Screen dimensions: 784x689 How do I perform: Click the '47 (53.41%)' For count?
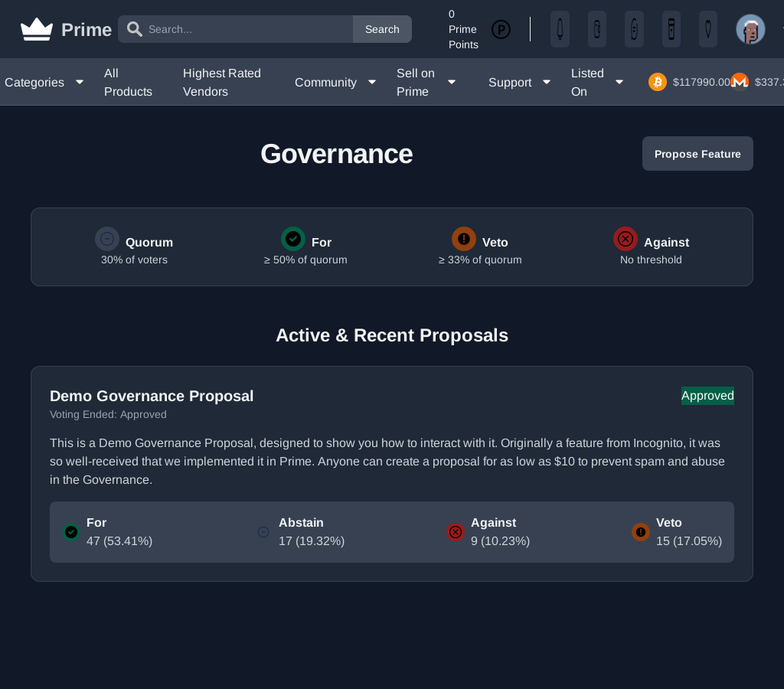[119, 541]
